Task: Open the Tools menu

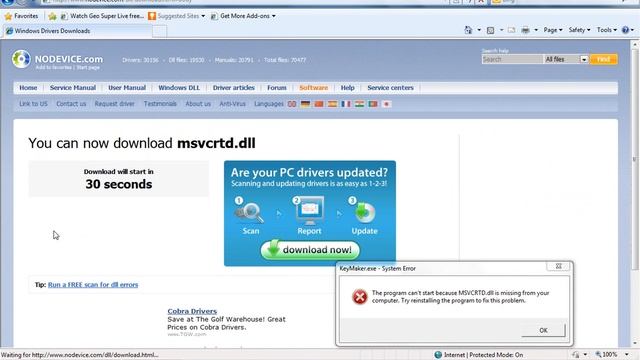Action: [x=607, y=30]
